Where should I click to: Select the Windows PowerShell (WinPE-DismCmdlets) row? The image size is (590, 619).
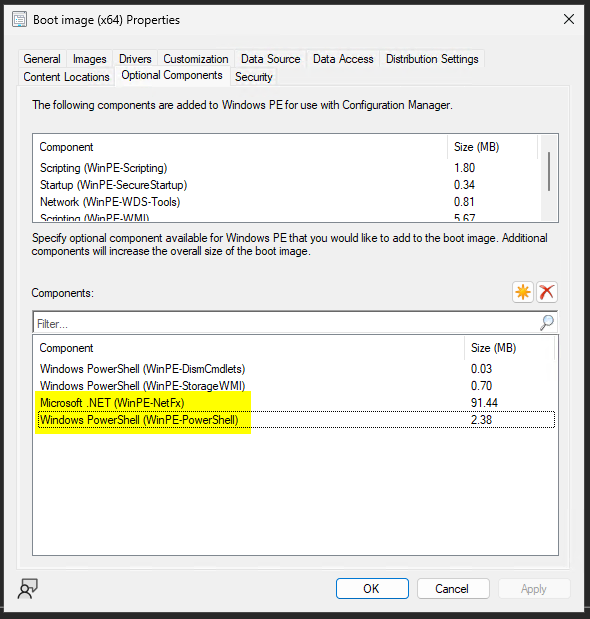[x=297, y=369]
